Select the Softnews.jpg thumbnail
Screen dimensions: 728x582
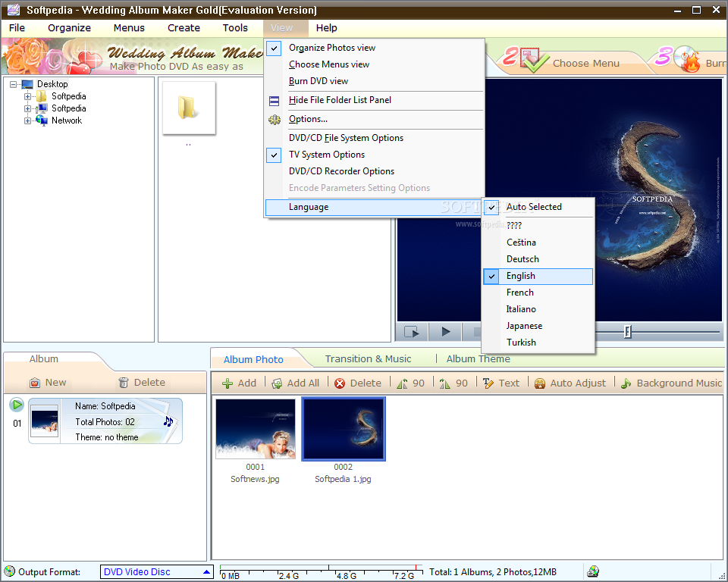[x=256, y=429]
